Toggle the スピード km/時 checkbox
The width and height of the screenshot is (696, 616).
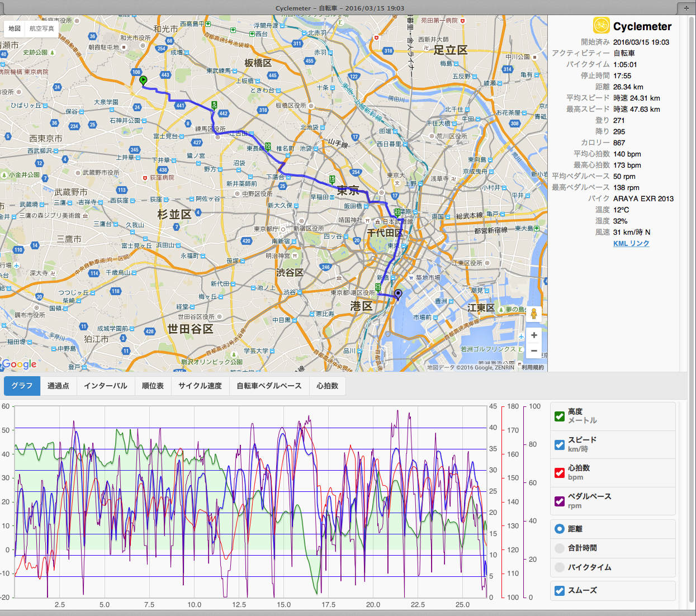560,444
